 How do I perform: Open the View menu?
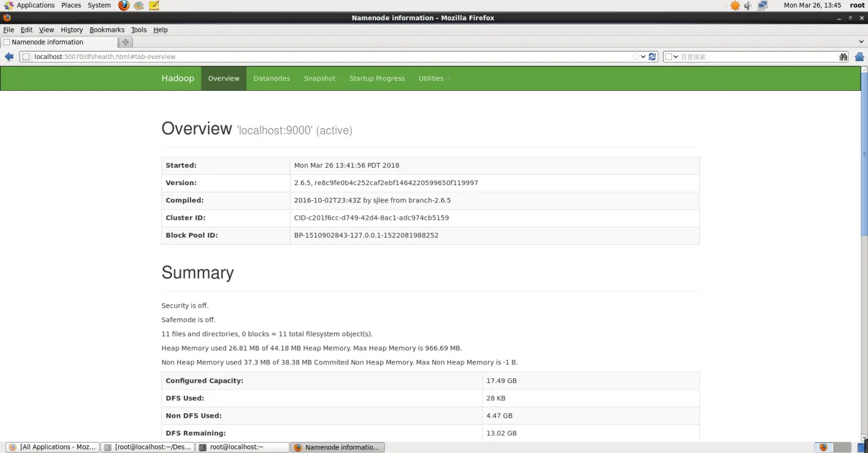[46, 30]
